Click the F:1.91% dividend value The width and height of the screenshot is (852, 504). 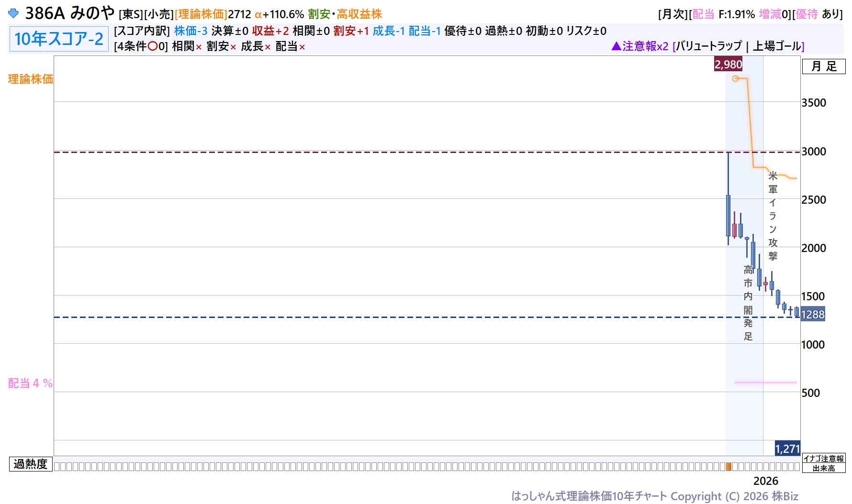click(x=736, y=14)
